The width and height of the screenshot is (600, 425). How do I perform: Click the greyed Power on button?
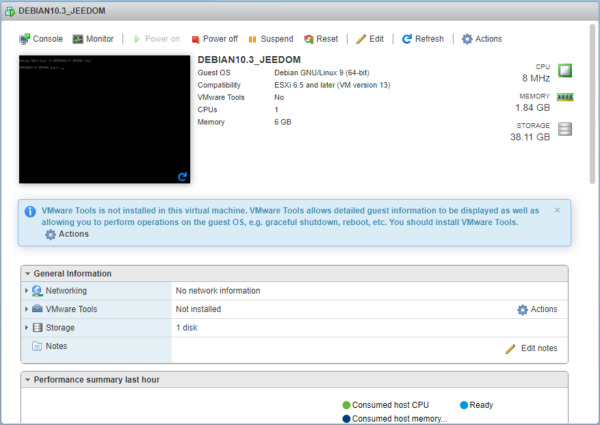157,39
